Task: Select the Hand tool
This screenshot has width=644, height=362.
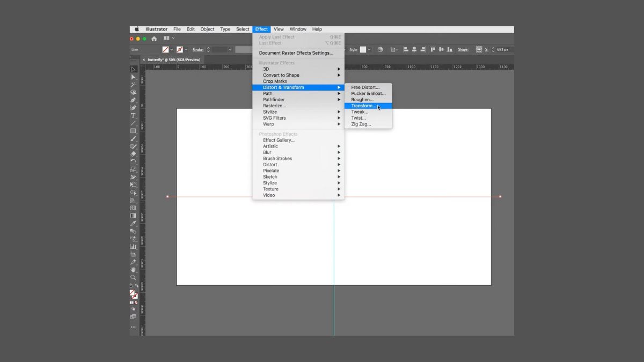Action: pos(133,270)
